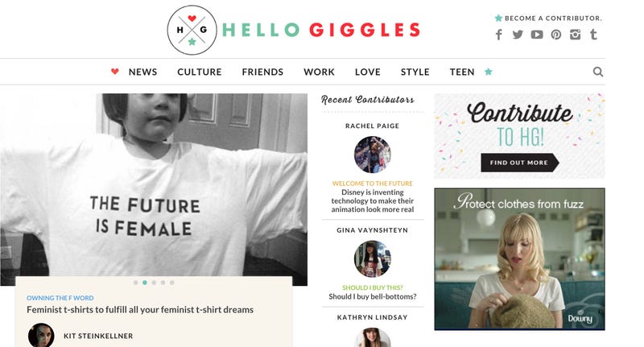This screenshot has width=644, height=347.
Task: Go to the STYLE section
Action: tap(415, 72)
